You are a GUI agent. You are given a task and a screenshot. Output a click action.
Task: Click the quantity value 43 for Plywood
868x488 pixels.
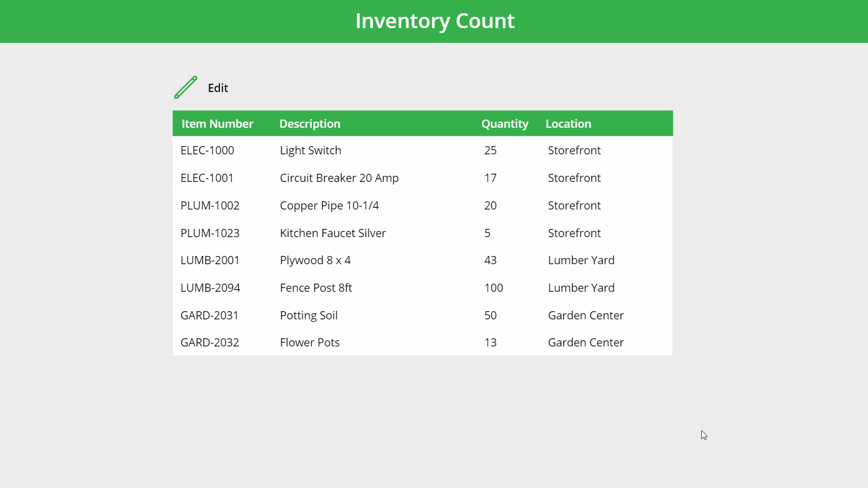point(490,260)
